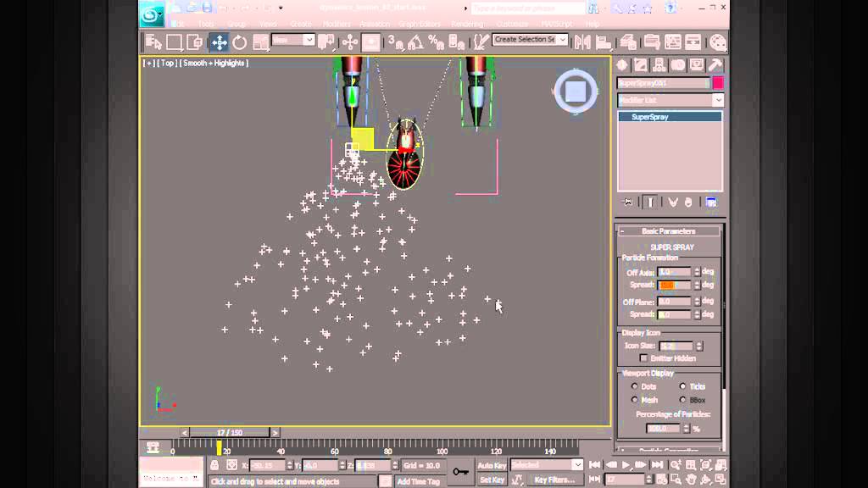Open the Layer Manager
Image resolution: width=868 pixels, height=488 pixels.
pyautogui.click(x=628, y=42)
